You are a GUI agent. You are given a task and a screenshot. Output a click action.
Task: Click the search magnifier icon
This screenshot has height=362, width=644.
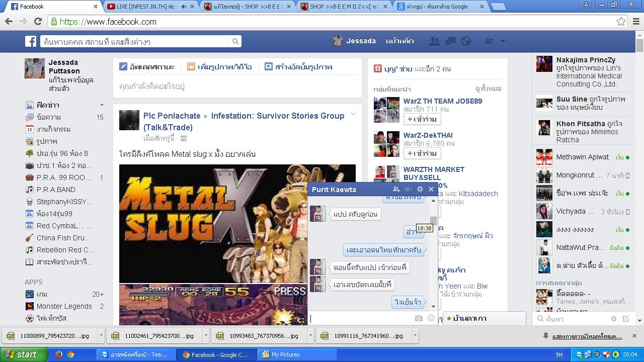[235, 41]
